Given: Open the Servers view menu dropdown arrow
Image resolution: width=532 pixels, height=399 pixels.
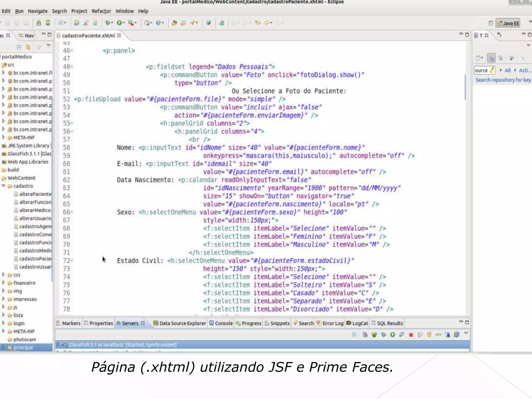Looking at the screenshot, I should (466, 333).
